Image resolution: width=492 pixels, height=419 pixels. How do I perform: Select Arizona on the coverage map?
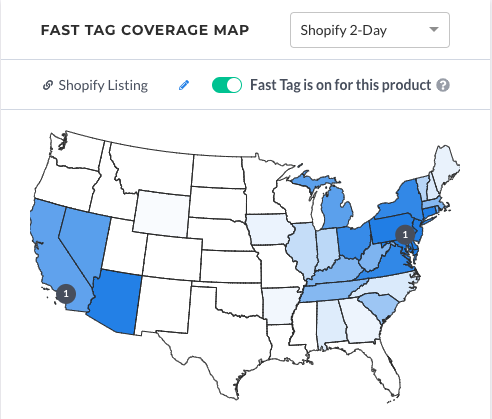click(x=117, y=300)
